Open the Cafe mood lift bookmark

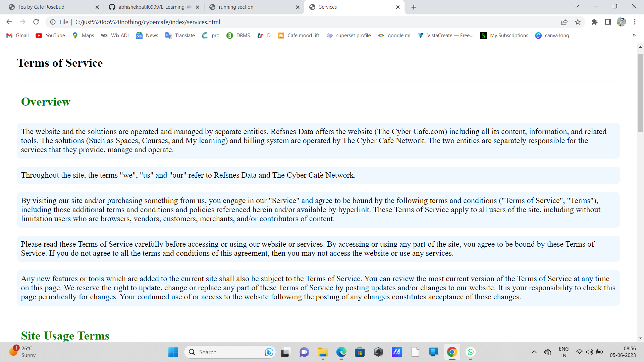point(299,36)
